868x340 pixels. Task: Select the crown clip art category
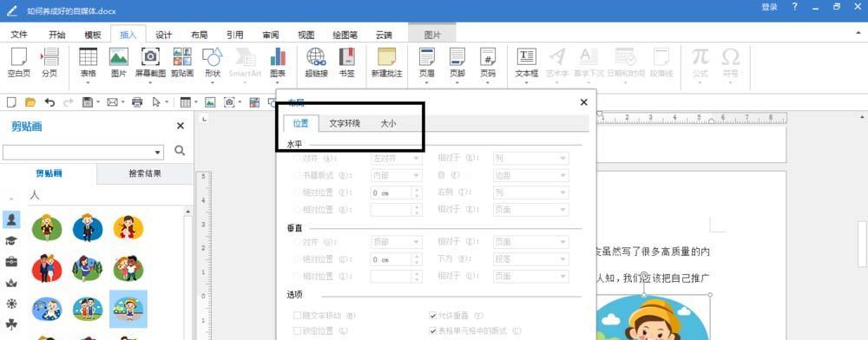tap(11, 283)
